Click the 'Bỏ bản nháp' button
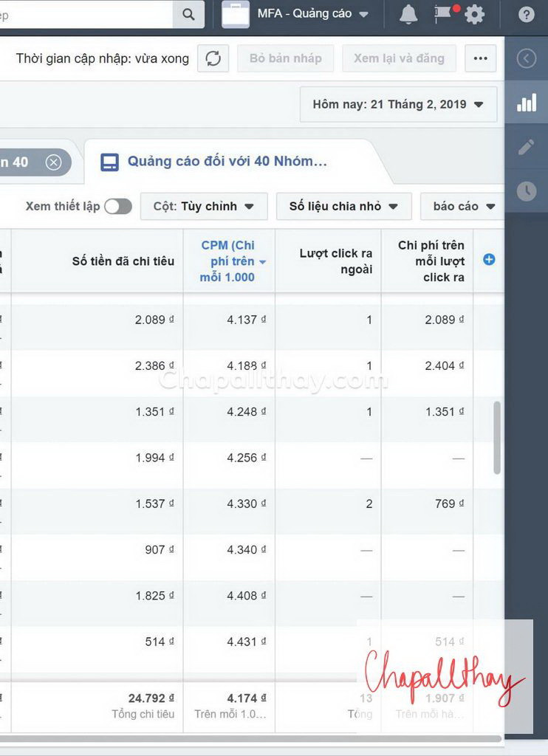548x756 pixels. coord(286,58)
